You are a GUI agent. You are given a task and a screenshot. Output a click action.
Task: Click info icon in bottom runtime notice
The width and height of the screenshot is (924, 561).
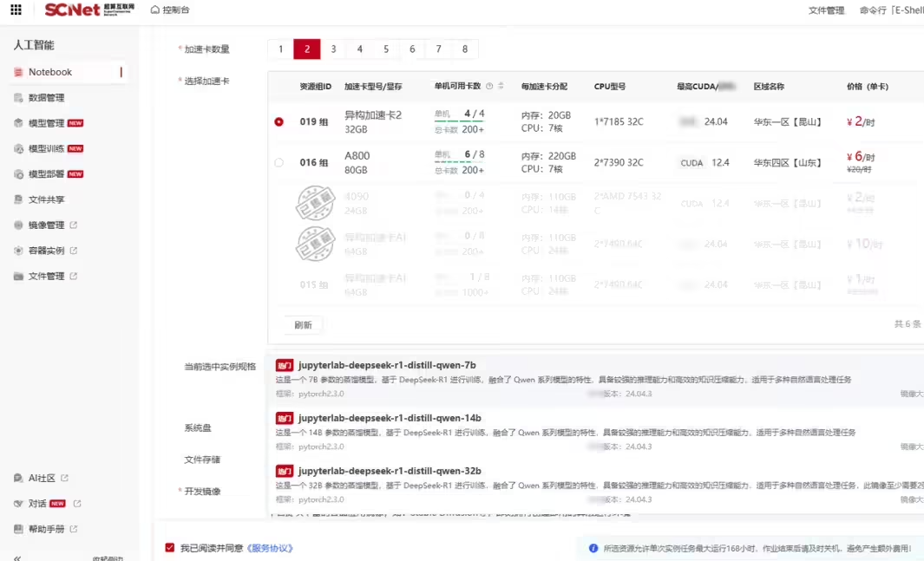[593, 548]
